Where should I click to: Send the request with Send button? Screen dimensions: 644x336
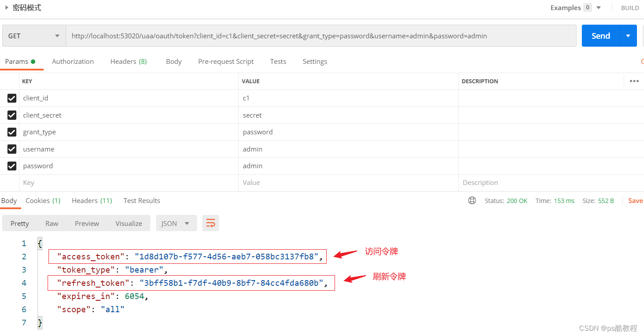click(601, 36)
